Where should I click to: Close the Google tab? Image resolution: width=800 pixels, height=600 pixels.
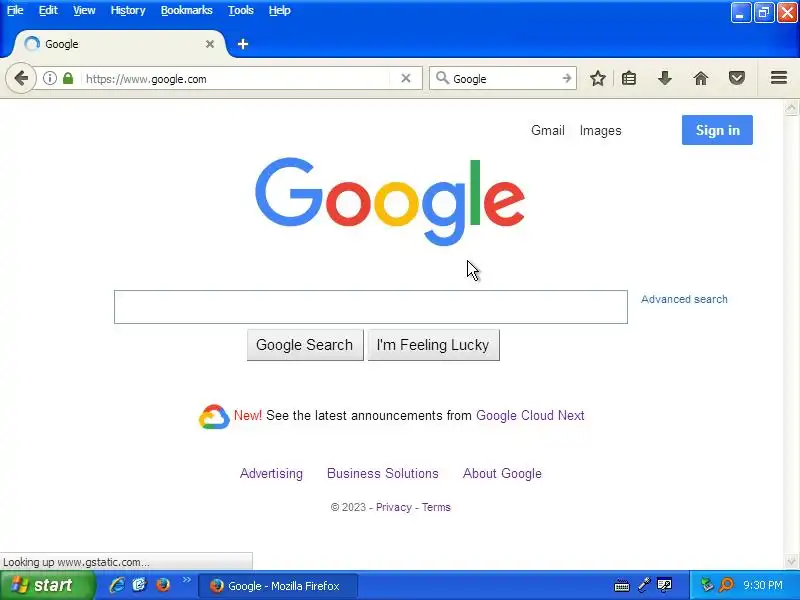pos(210,44)
